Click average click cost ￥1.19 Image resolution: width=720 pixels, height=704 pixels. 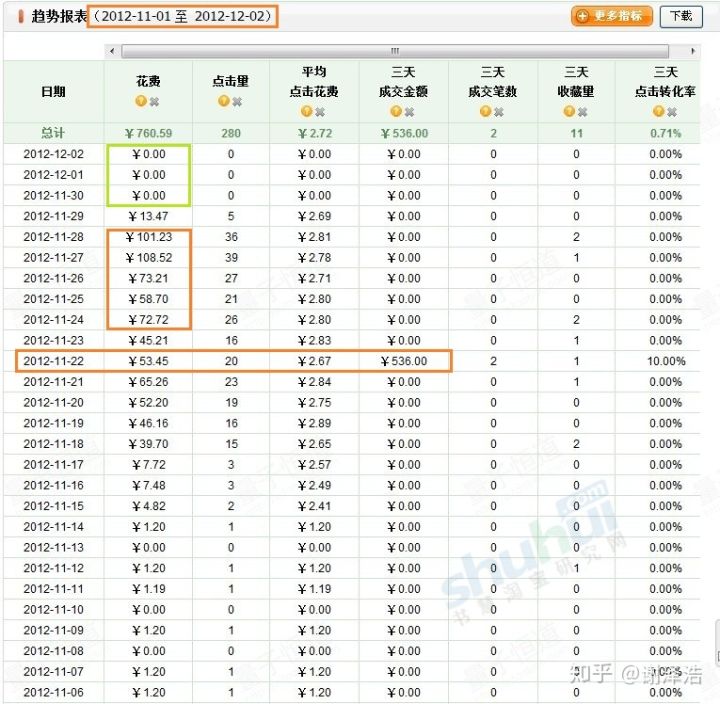coord(315,589)
